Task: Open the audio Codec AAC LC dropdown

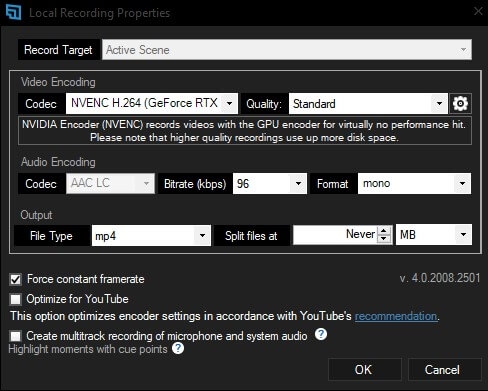Action: point(110,183)
